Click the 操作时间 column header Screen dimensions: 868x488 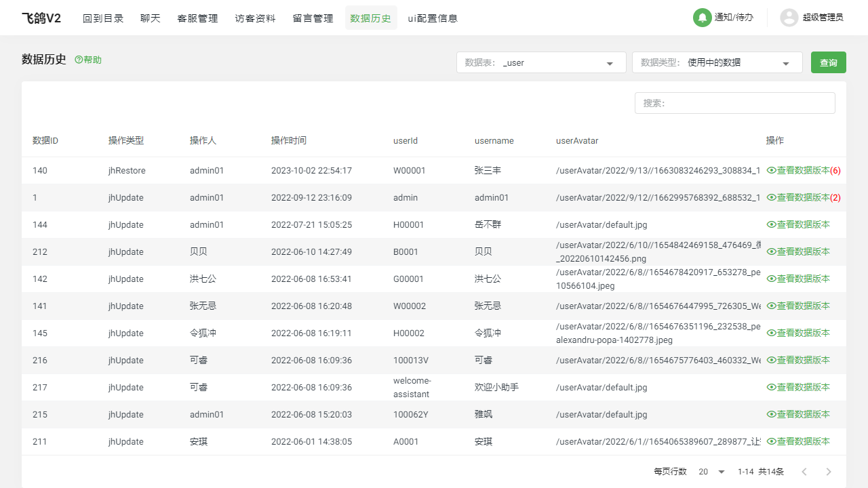click(289, 141)
